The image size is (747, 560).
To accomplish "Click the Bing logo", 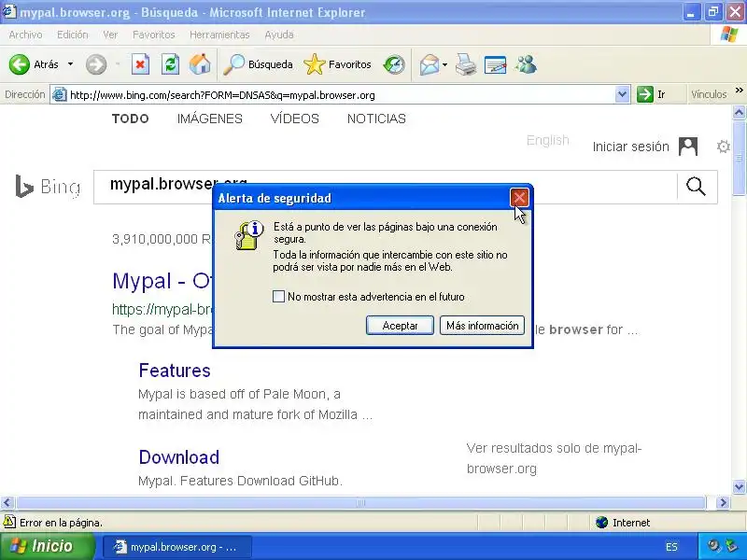I will 48,186.
